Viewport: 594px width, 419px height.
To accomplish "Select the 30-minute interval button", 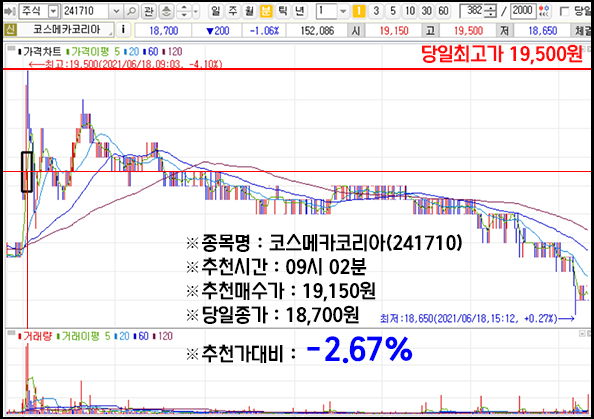I will 427,11.
